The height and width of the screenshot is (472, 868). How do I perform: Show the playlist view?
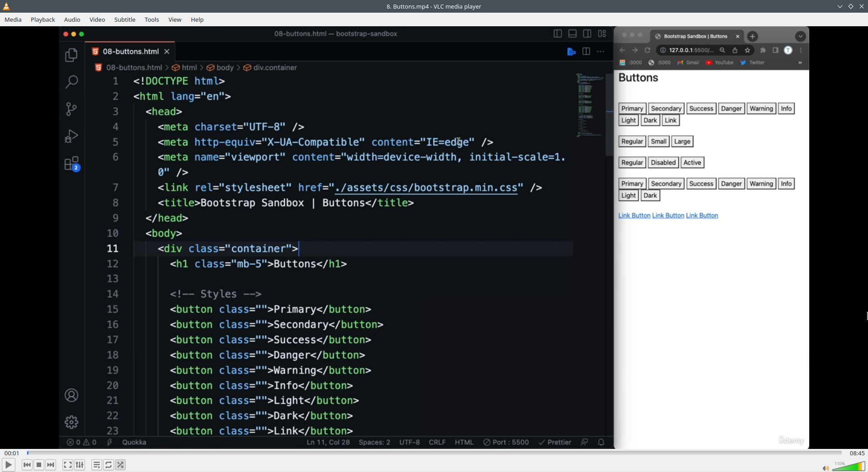[x=97, y=465]
